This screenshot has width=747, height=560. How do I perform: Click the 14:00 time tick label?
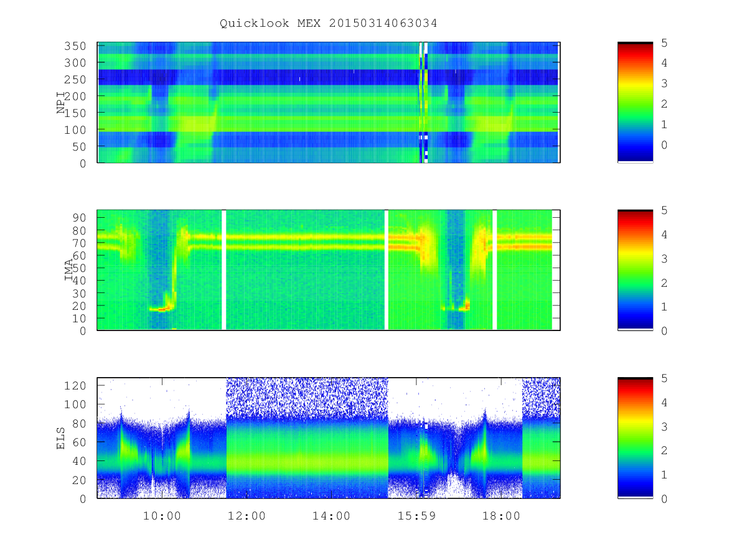tap(332, 516)
